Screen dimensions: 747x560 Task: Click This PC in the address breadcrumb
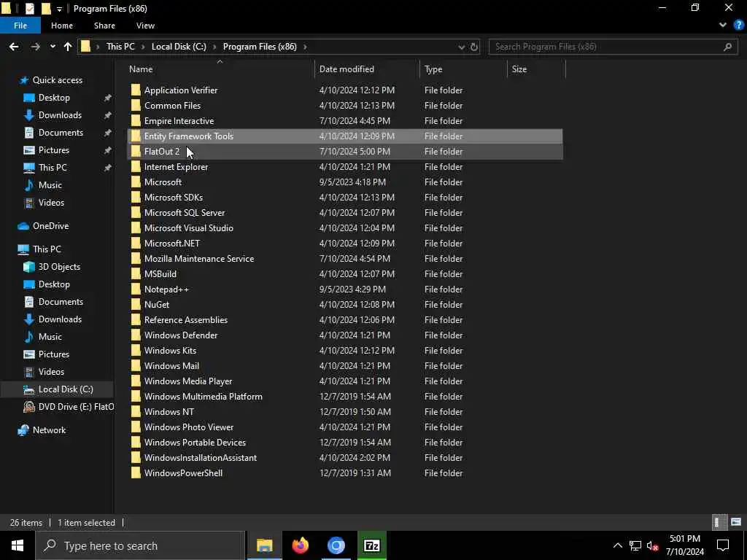pyautogui.click(x=120, y=47)
